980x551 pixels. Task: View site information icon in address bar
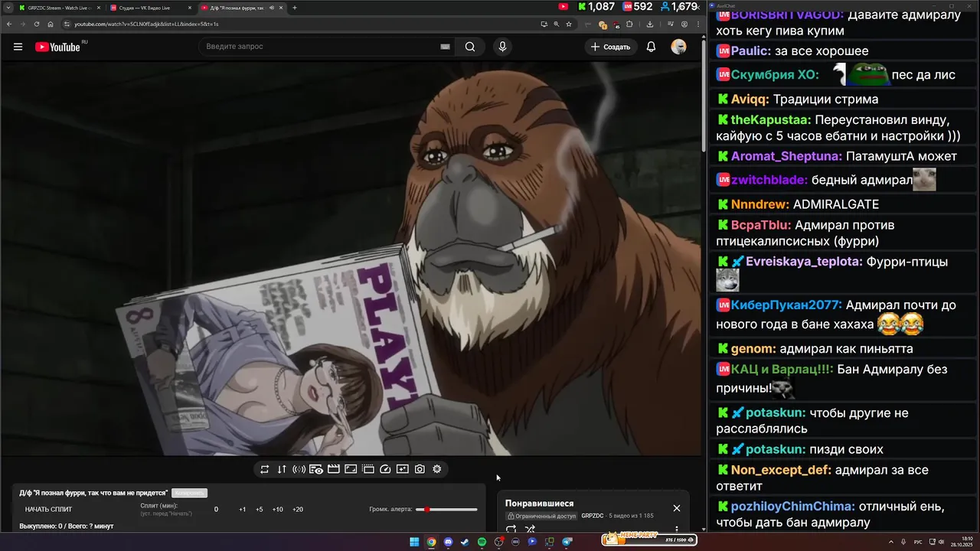(67, 24)
